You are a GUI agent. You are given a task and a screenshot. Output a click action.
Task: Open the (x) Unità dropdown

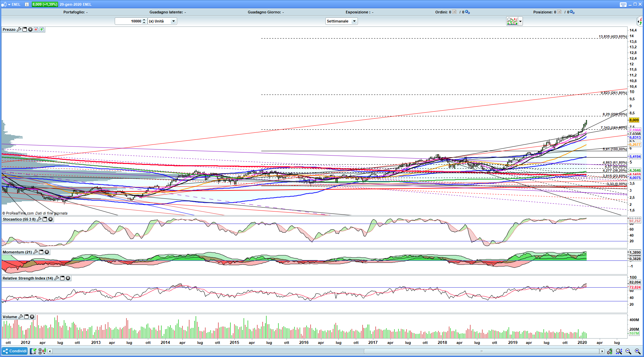162,21
